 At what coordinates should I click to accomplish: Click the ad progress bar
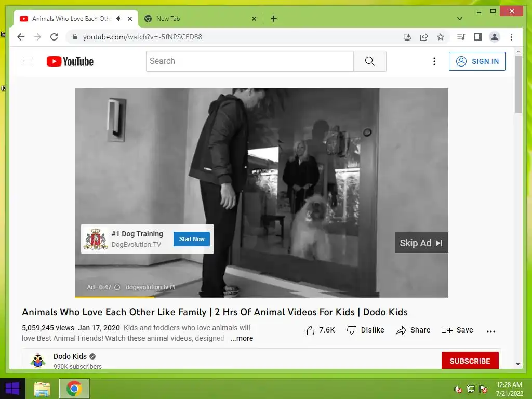[261, 297]
